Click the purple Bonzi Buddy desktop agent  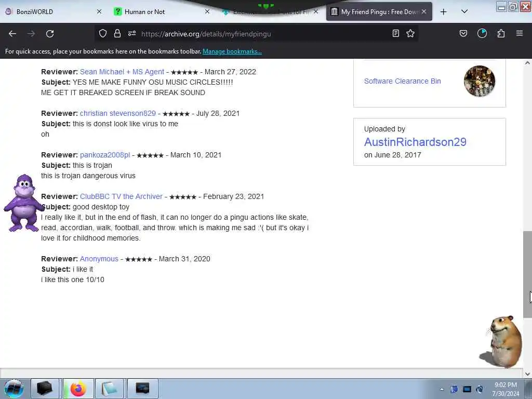[23, 203]
